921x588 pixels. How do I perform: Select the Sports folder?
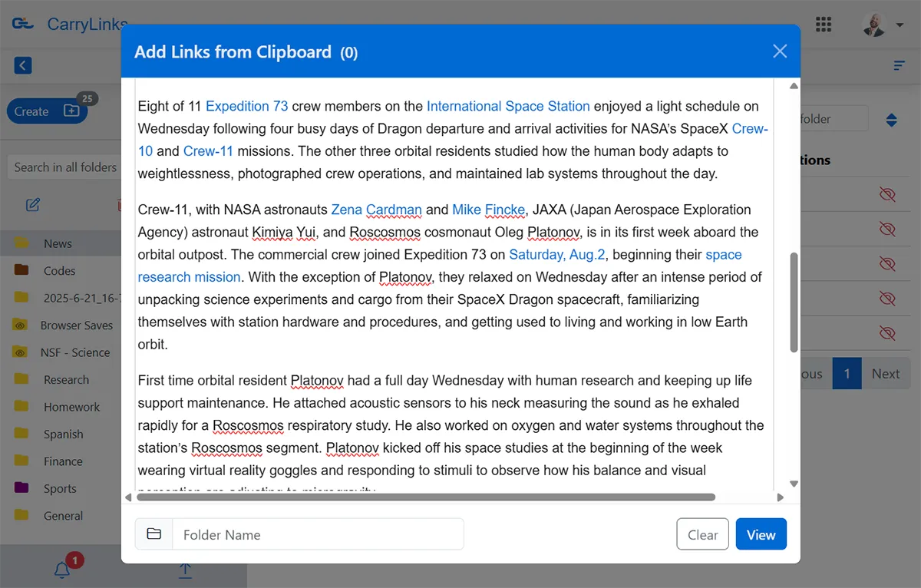pyautogui.click(x=61, y=488)
